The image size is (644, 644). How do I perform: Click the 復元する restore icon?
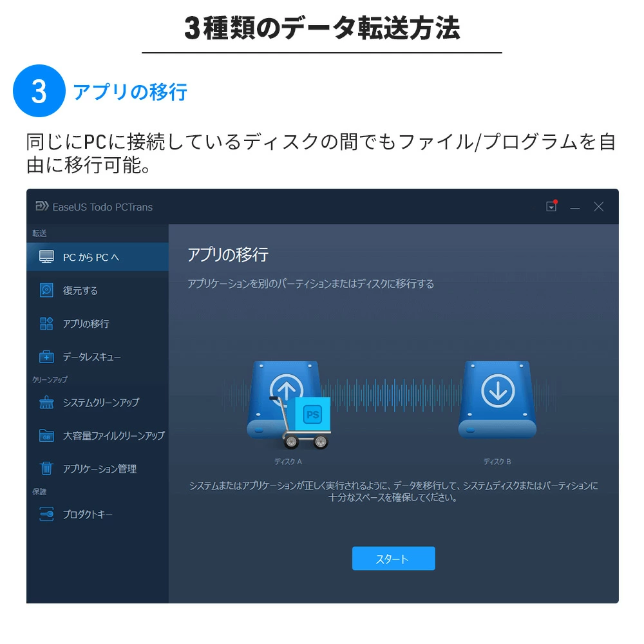(46, 290)
